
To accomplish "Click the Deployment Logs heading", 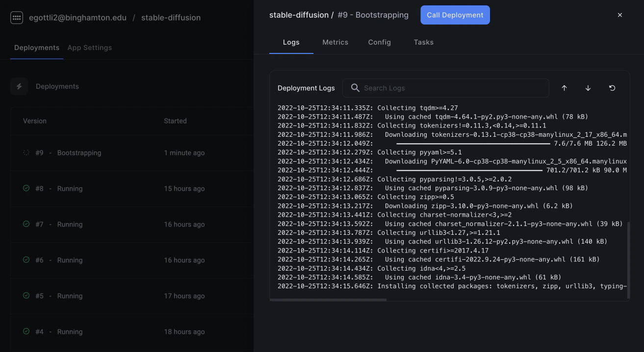I will (x=306, y=88).
